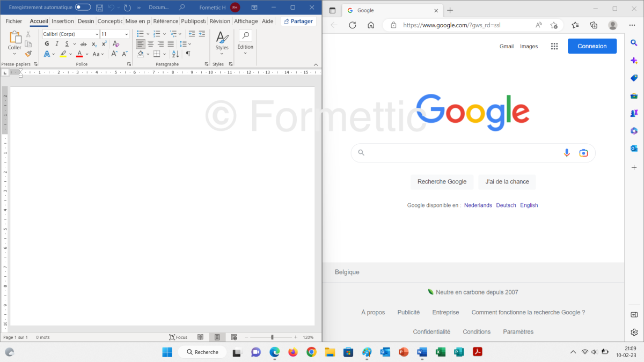Show paragraph marks with the pilcrow icon

188,54
